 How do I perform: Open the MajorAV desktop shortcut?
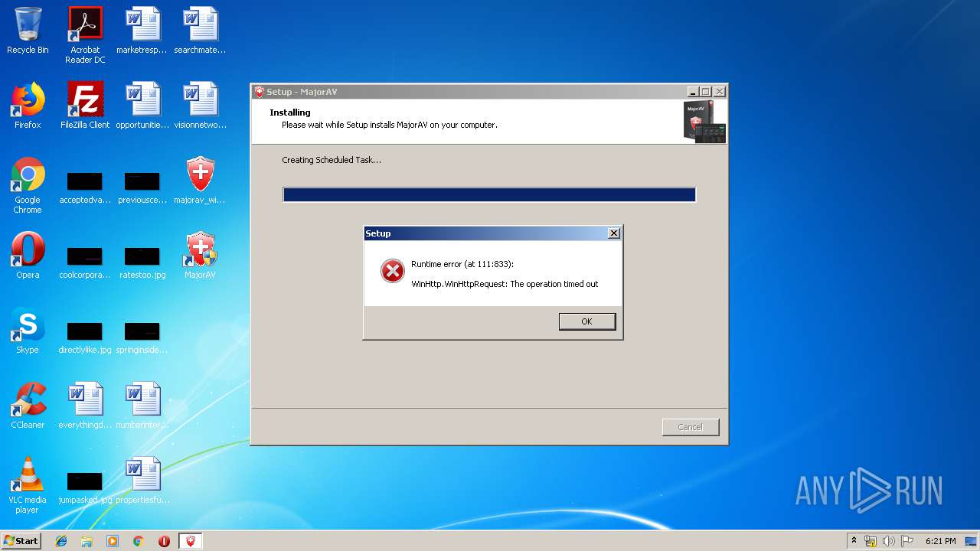pyautogui.click(x=200, y=256)
